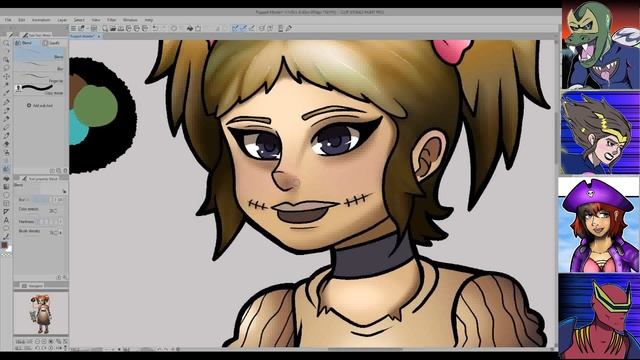Open the command bar hamburger menu icon

pos(73,28)
